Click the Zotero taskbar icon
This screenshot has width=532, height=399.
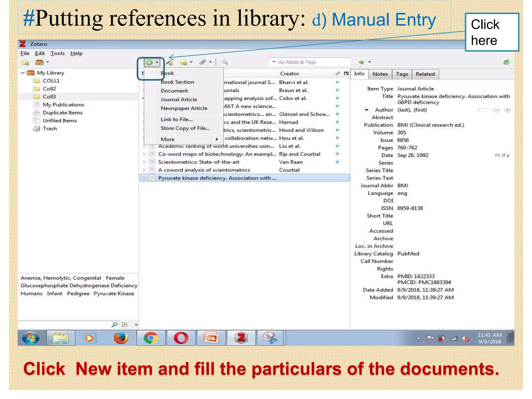[x=241, y=338]
